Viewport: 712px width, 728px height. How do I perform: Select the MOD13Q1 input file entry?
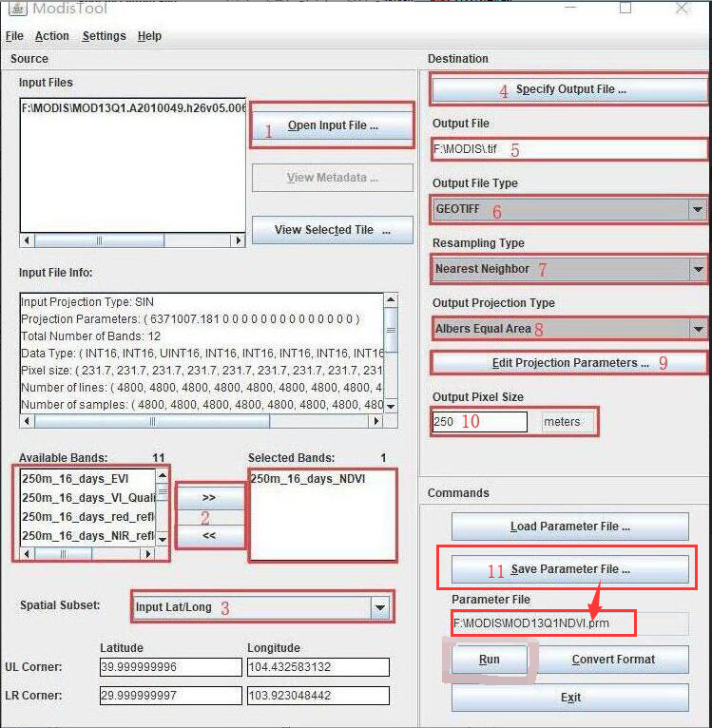[x=133, y=108]
